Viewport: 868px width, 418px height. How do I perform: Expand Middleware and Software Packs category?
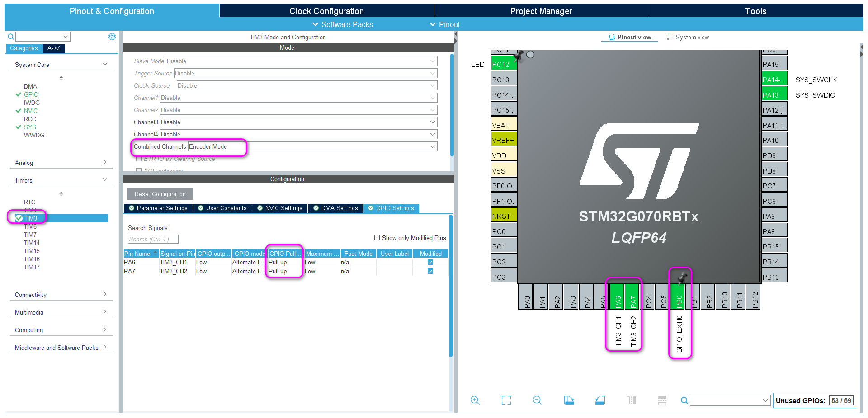point(61,348)
